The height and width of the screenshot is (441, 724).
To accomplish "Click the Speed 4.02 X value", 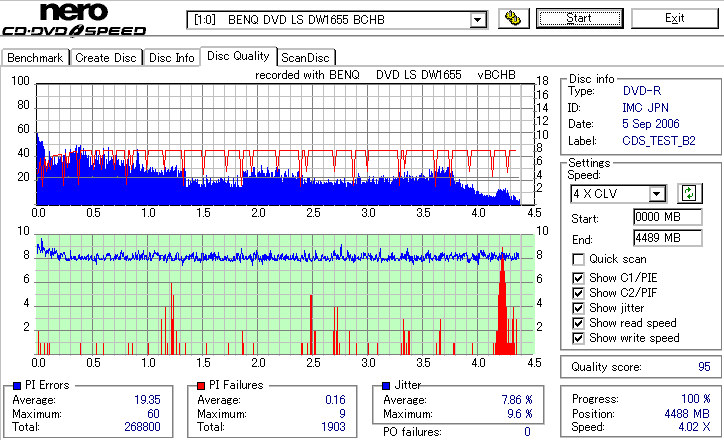I will (694, 427).
